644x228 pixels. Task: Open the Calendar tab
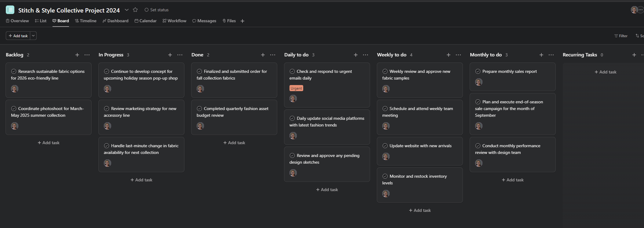click(146, 21)
